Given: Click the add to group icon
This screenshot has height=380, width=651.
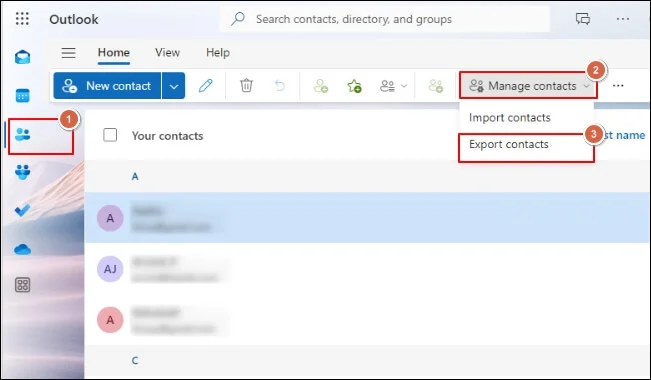Looking at the screenshot, I should (x=436, y=86).
